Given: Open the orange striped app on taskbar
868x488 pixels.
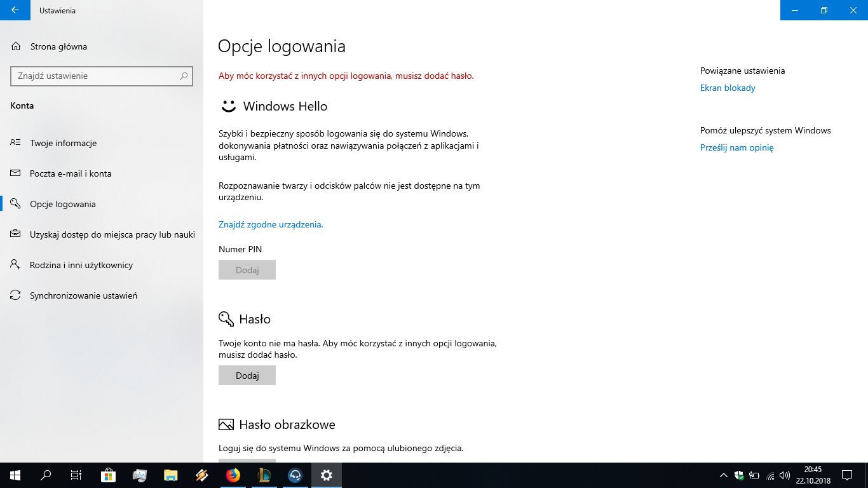Looking at the screenshot, I should pos(202,475).
